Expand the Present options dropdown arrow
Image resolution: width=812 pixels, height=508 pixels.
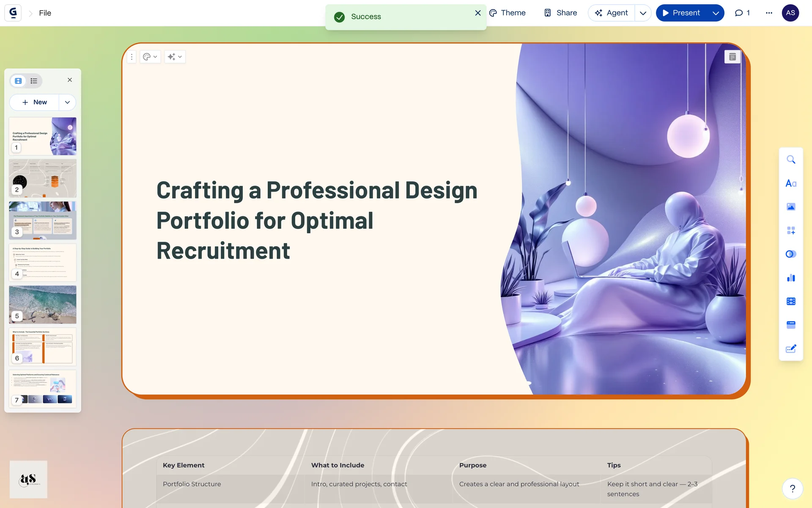coord(716,13)
